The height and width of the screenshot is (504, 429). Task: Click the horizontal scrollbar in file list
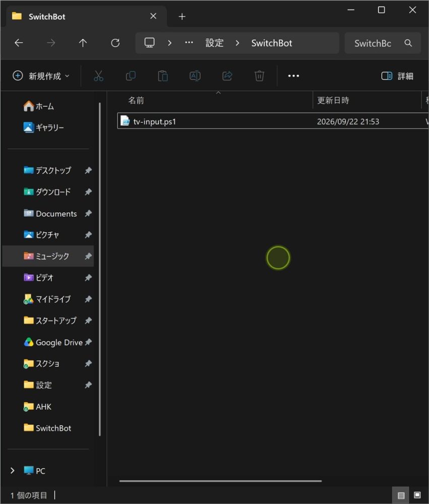click(x=220, y=481)
